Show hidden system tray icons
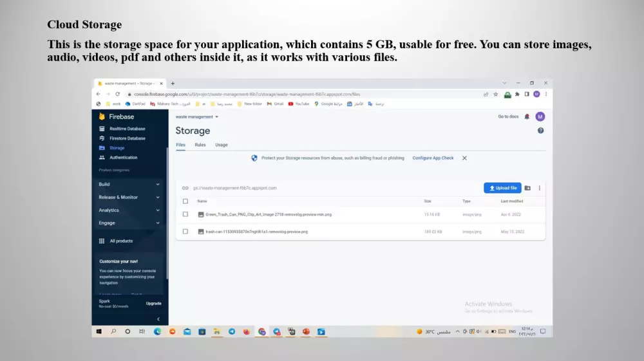 click(x=457, y=331)
